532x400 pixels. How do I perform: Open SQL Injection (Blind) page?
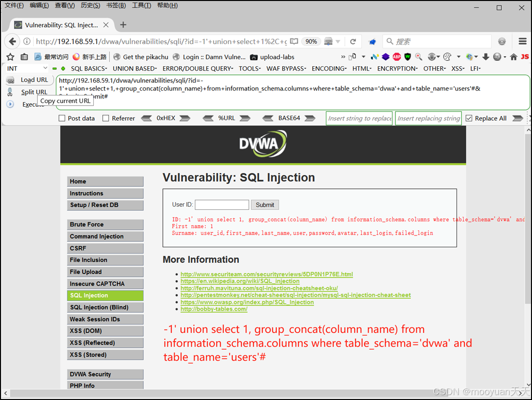point(105,308)
